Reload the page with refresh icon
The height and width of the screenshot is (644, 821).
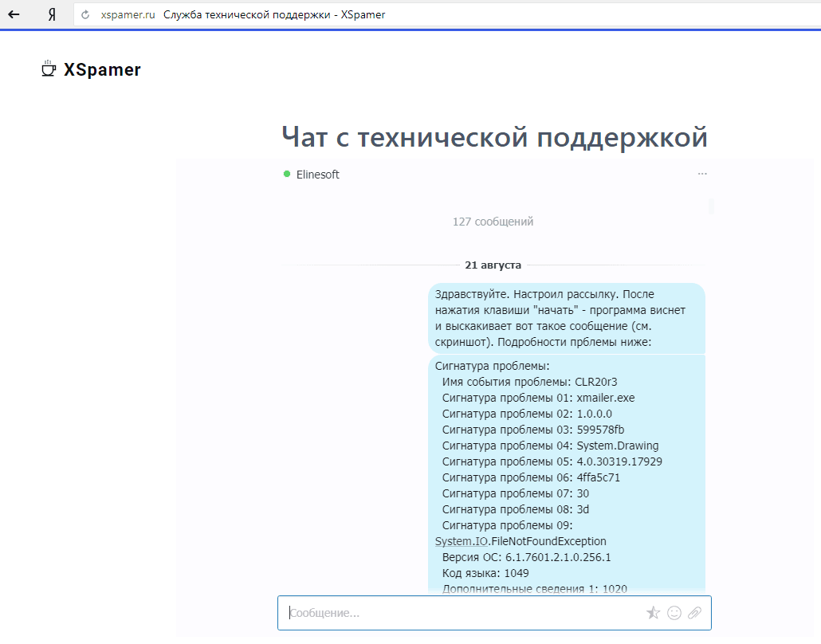pyautogui.click(x=85, y=14)
